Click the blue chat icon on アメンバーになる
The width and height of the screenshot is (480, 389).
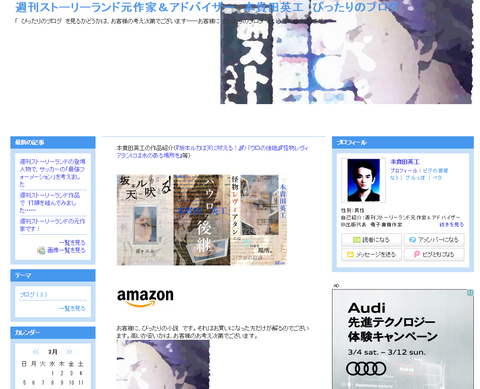[x=412, y=240]
